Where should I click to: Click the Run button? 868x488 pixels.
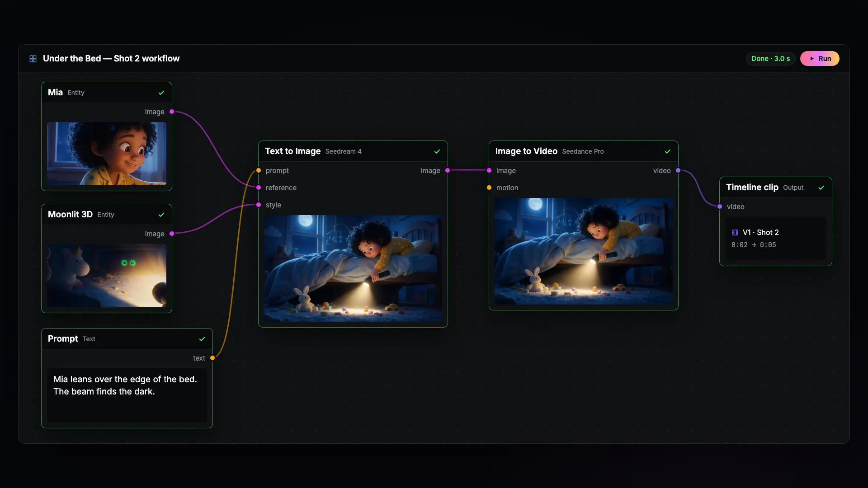coord(820,59)
